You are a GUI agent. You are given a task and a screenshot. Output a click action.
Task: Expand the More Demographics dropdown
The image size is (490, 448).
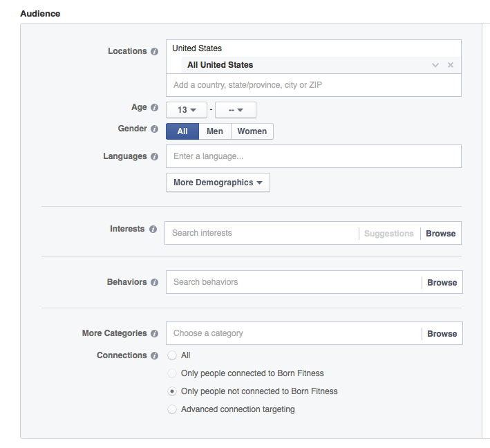tap(218, 183)
